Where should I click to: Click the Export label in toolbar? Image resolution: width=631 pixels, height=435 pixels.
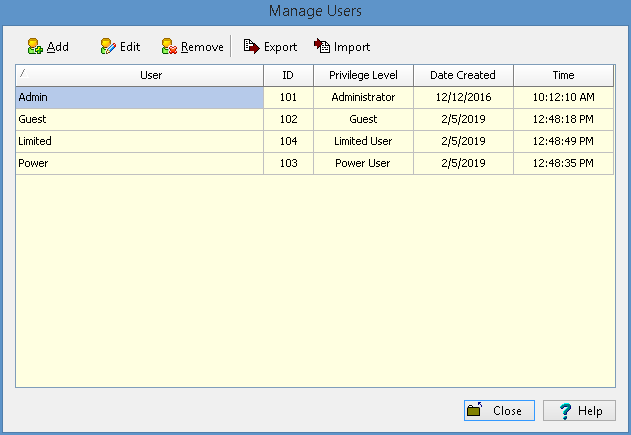(x=280, y=47)
